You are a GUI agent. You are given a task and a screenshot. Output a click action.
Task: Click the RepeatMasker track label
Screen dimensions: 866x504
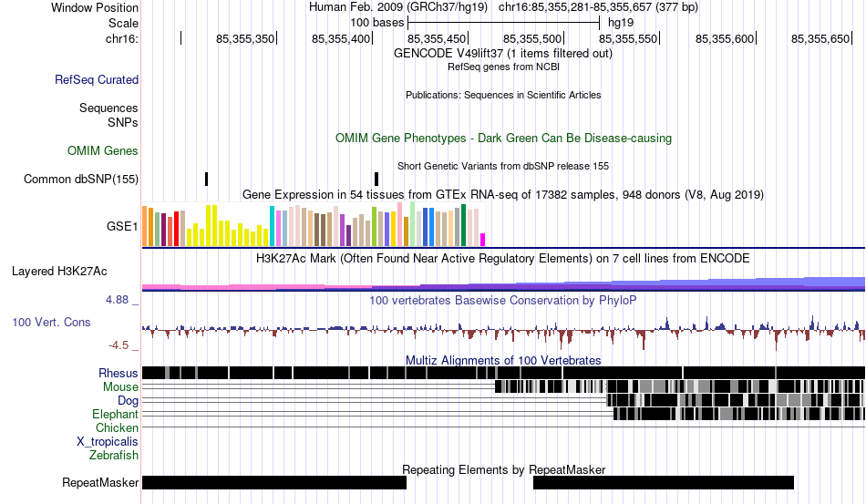[100, 482]
